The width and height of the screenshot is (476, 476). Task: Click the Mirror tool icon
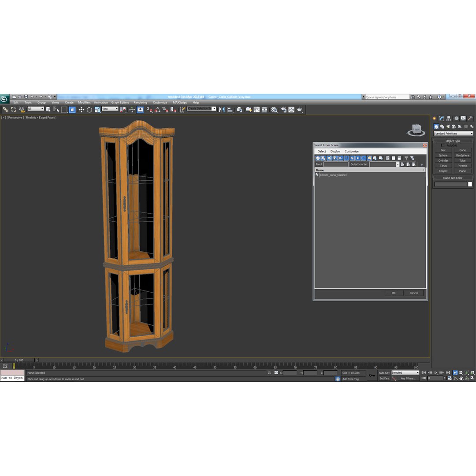pos(222,110)
